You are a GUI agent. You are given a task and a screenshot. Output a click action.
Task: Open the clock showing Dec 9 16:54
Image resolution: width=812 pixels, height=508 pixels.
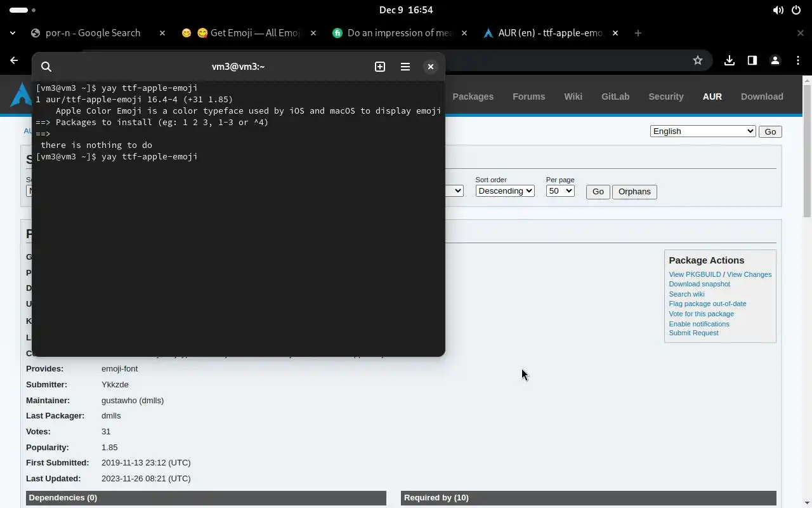pos(406,10)
